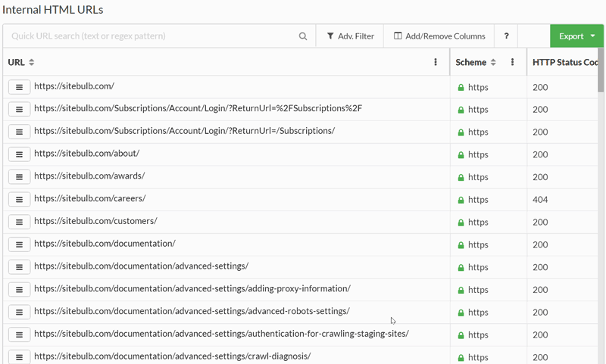Viewport: 606px width, 364px height.
Task: Click the authentication-for-crawling-staging-sites URL text
Action: [x=221, y=334]
